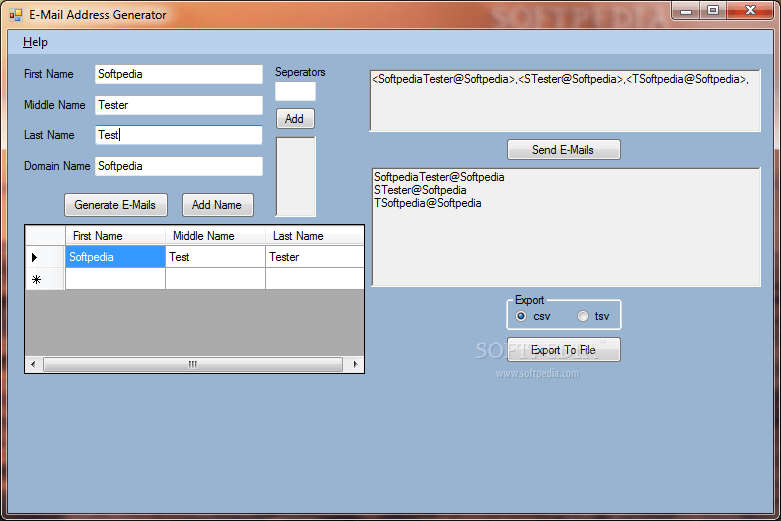Click the First Name input field
The width and height of the screenshot is (781, 521).
coord(179,74)
